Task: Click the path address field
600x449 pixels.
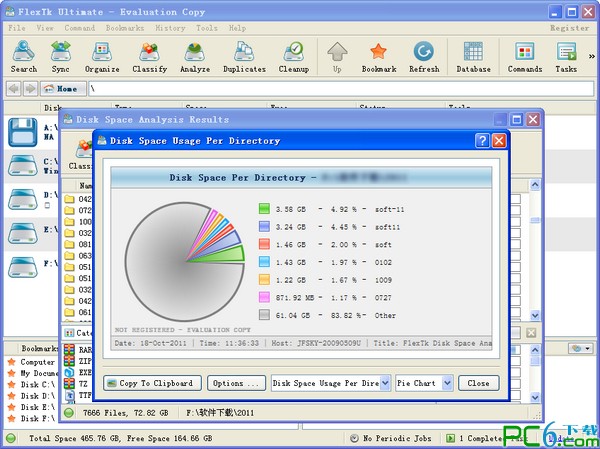Action: pyautogui.click(x=341, y=89)
